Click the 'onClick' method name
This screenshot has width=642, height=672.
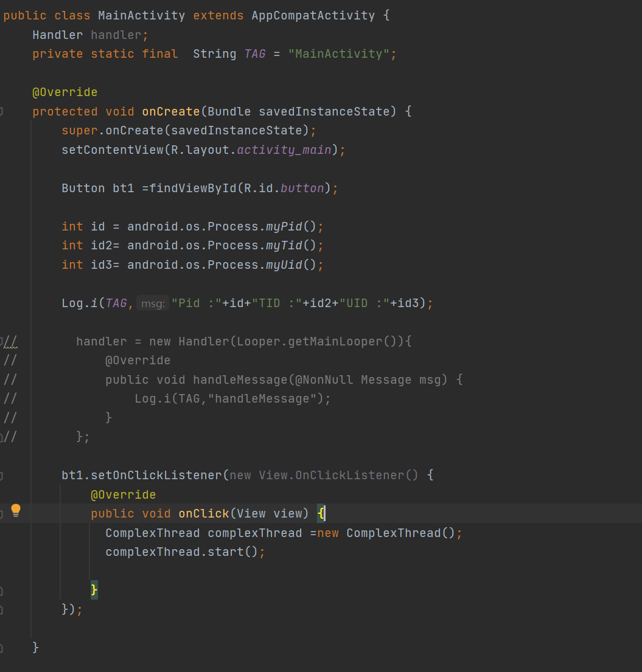[204, 513]
